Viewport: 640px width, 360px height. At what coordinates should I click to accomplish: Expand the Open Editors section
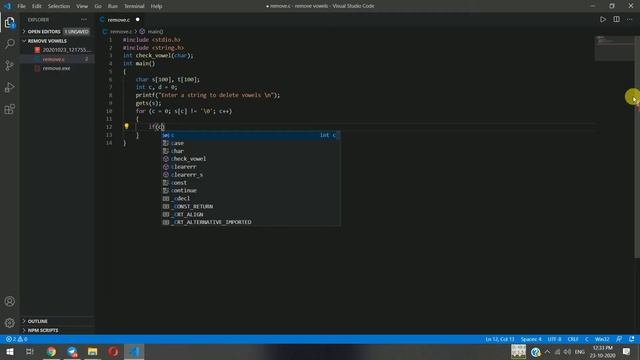[57, 31]
